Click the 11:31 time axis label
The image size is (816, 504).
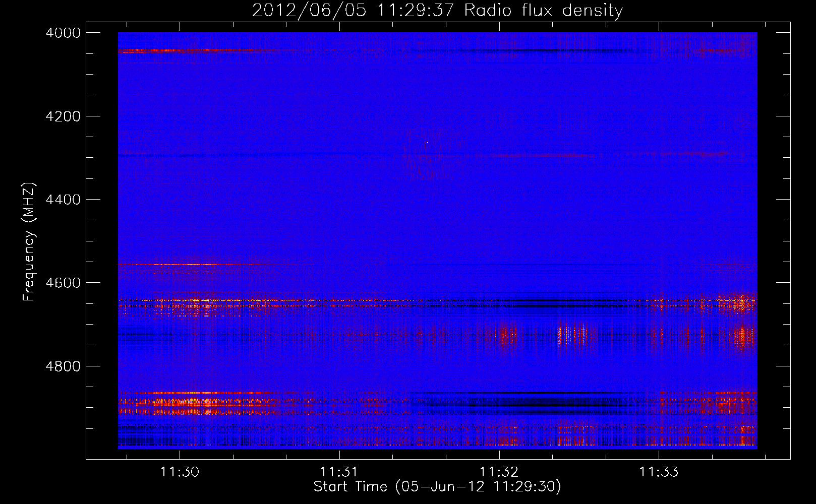tap(339, 472)
